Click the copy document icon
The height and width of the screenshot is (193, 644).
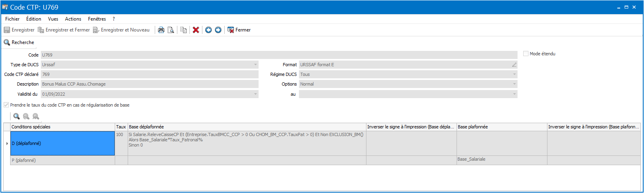click(183, 30)
